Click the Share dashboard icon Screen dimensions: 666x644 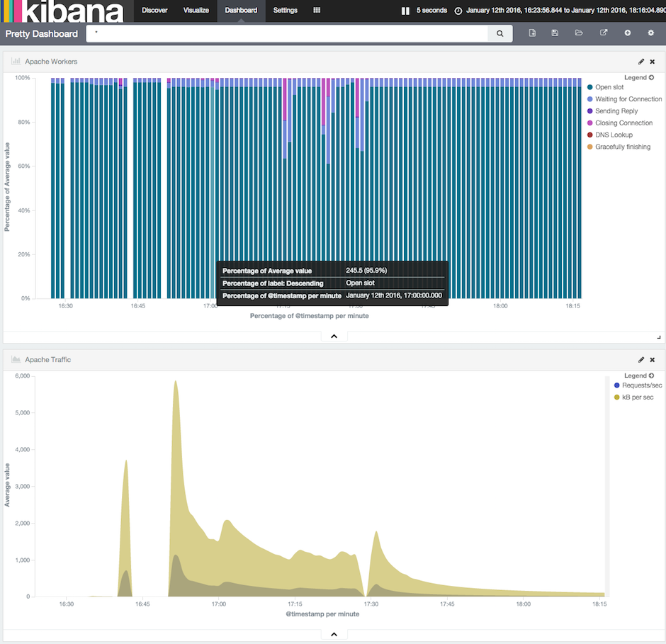tap(604, 33)
